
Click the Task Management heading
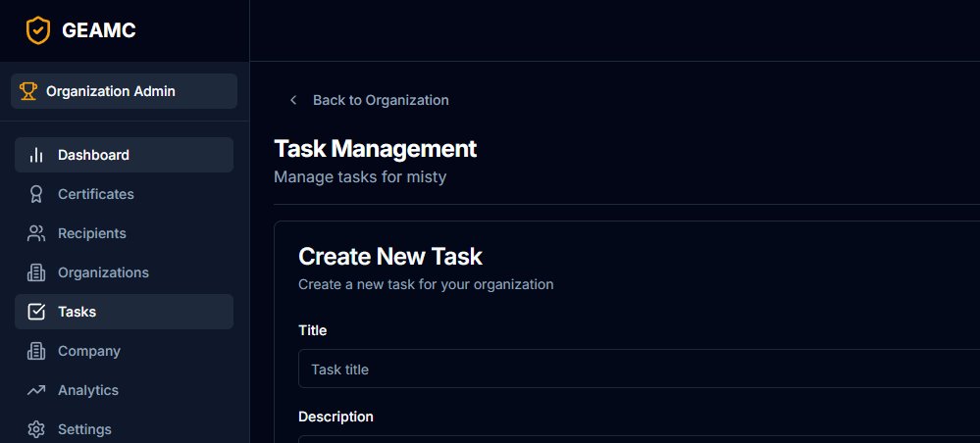click(x=375, y=149)
